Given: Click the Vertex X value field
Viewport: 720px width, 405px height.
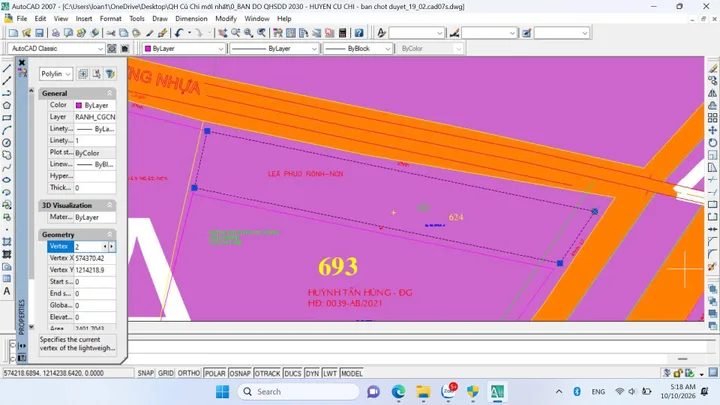Looking at the screenshot, I should (x=95, y=259).
